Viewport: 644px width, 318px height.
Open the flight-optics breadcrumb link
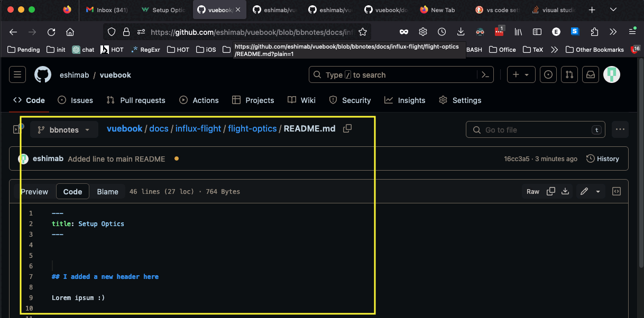pos(252,128)
